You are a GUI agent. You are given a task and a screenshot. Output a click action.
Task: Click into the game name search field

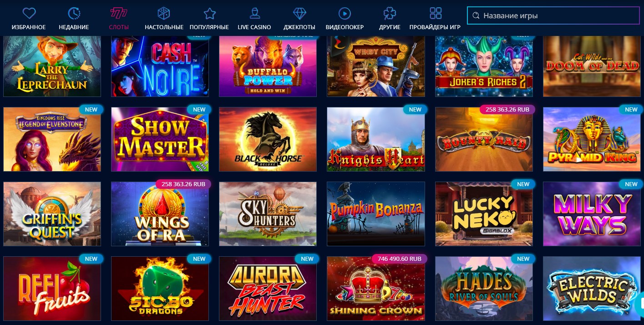(553, 15)
